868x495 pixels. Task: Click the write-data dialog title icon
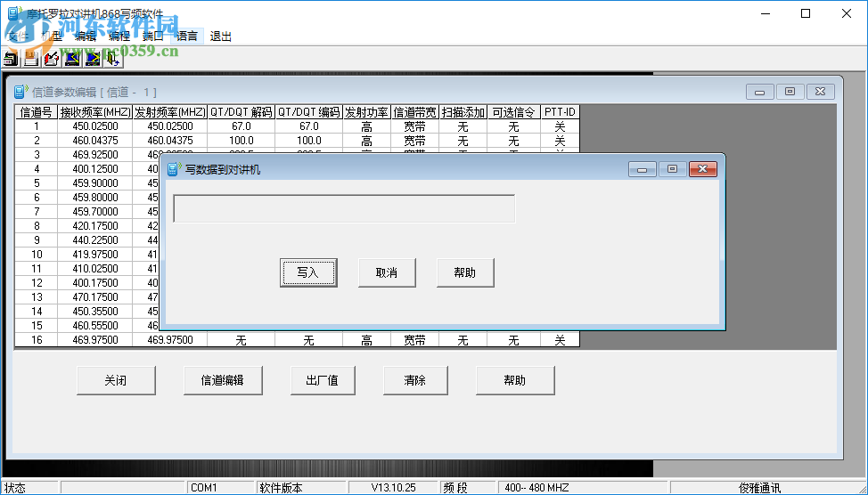(x=175, y=168)
